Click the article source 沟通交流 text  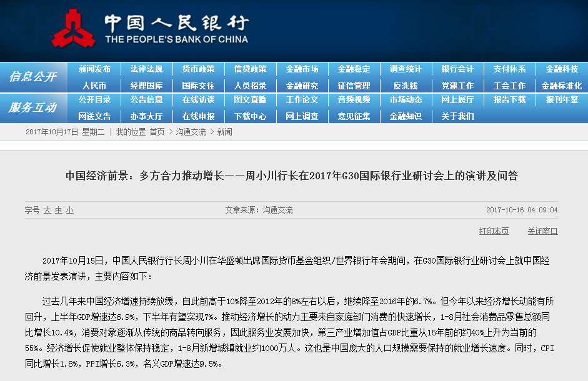pos(278,210)
